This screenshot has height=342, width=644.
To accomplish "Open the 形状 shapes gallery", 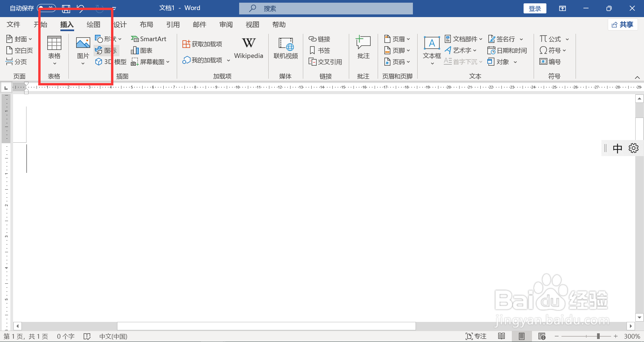I will [108, 39].
